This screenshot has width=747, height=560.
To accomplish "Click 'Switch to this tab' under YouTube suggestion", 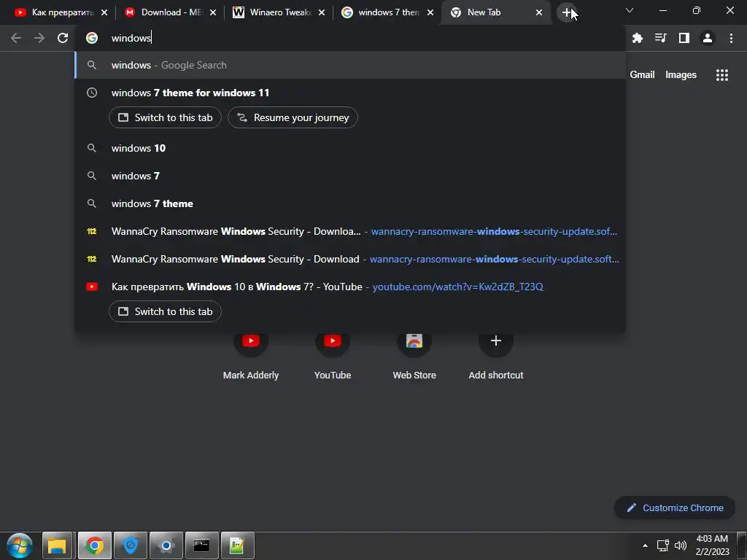I will point(165,311).
